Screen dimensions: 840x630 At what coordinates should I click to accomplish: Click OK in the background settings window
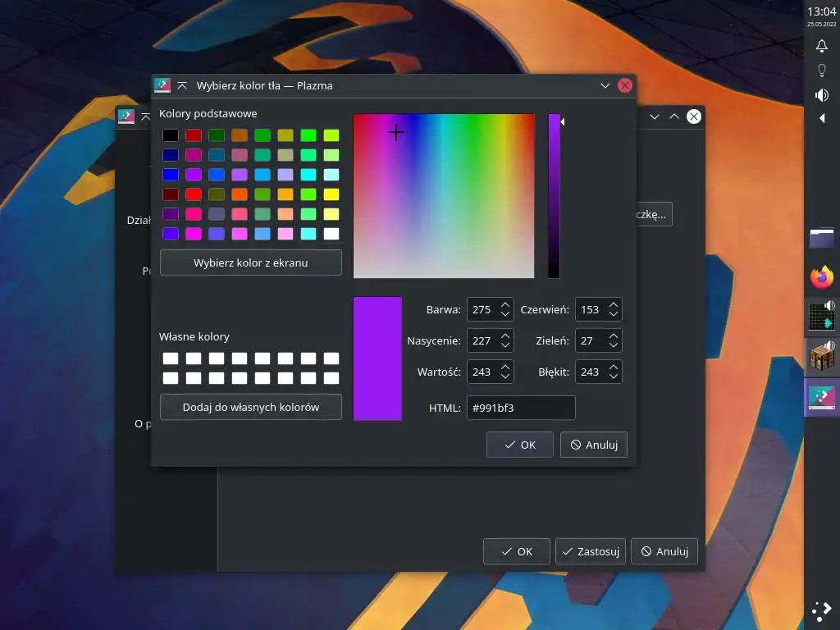coord(517,551)
